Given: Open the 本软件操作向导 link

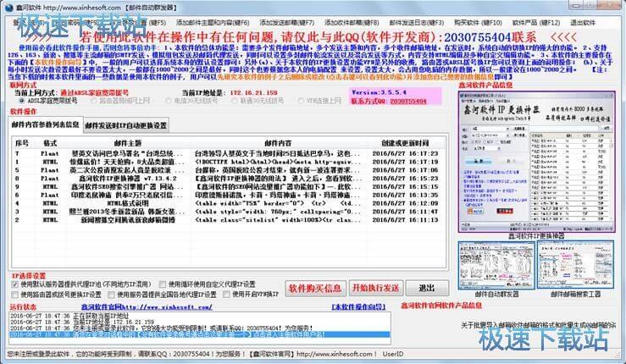Looking at the screenshot, I should point(358,307).
